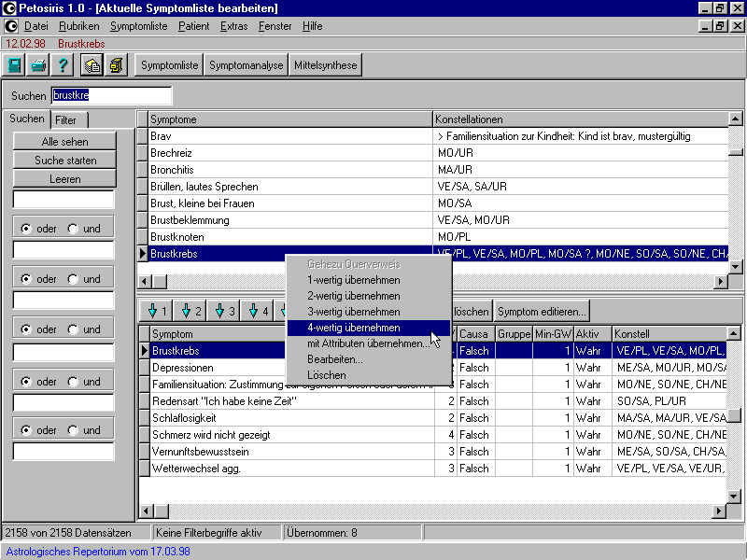The image size is (747, 560).
Task: Choose 'Bearbeiten...' from the context menu
Action: point(369,359)
